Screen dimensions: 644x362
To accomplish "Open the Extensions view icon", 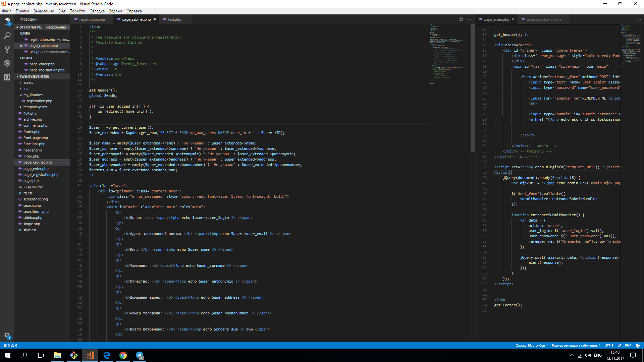I will point(7,77).
